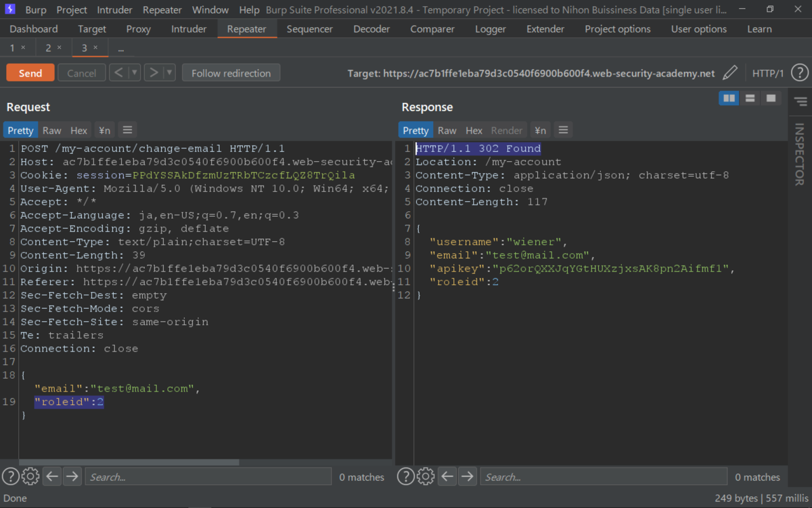The height and width of the screenshot is (508, 812).
Task: Open the Project menu
Action: [72, 9]
